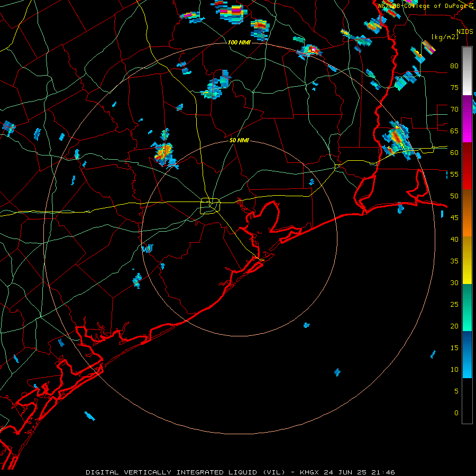Click the scale value 65

point(454,131)
